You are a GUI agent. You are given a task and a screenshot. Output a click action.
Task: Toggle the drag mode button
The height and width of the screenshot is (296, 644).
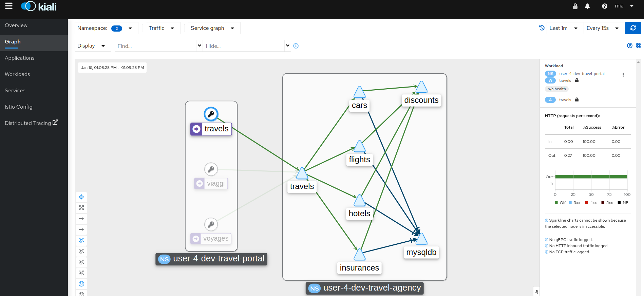point(81,197)
